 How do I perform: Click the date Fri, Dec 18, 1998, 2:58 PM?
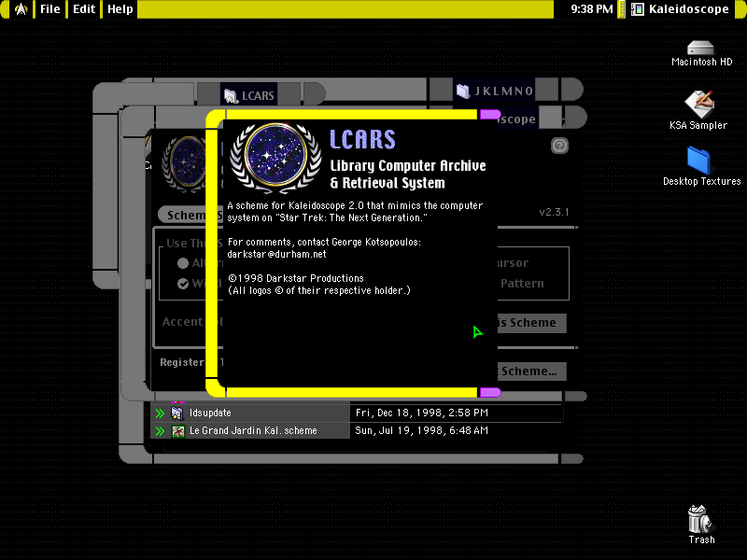coord(422,413)
